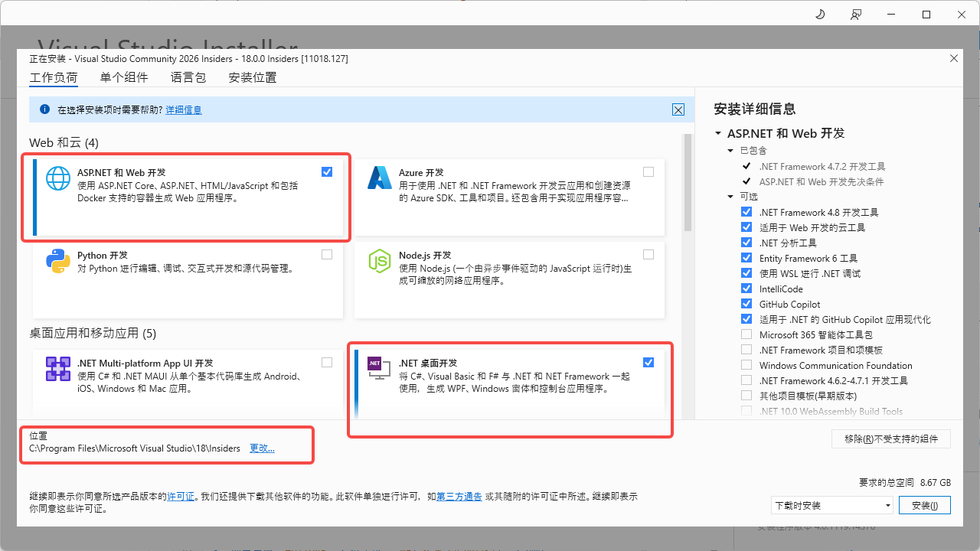Collapse the ASP.NET 和 Web 开发 details tree

pos(718,134)
